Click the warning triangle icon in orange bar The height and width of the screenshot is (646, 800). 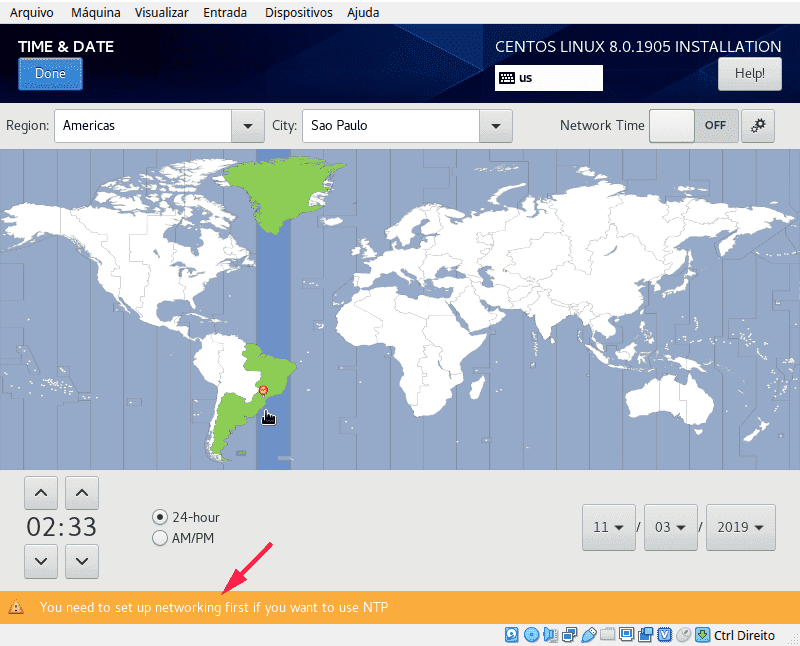pyautogui.click(x=16, y=607)
